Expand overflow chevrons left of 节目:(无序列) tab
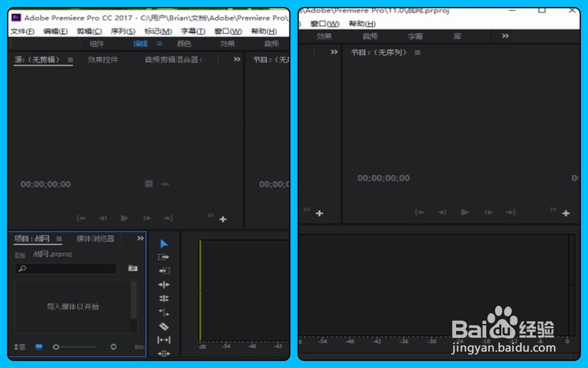This screenshot has width=588, height=368. click(334, 52)
